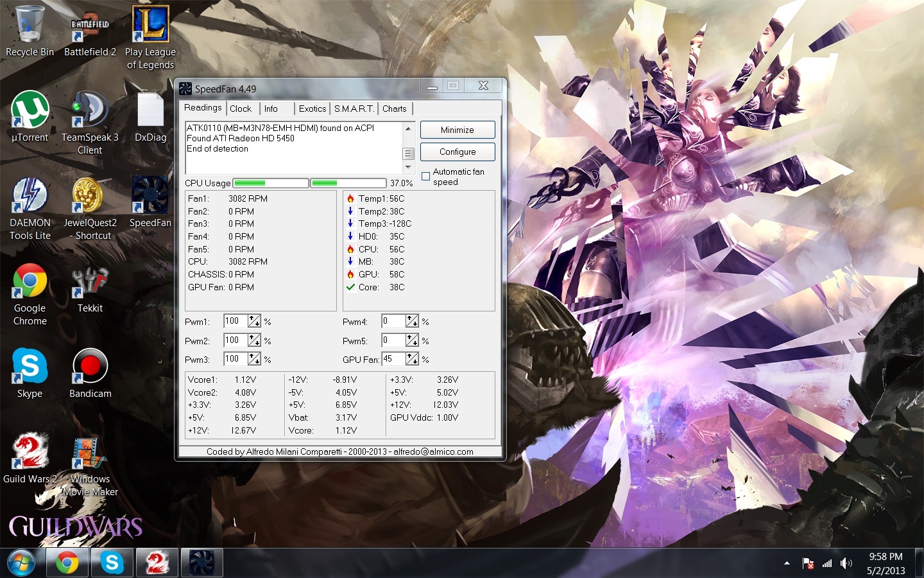
Task: Select DAEMON Tools Lite icon
Action: (30, 209)
